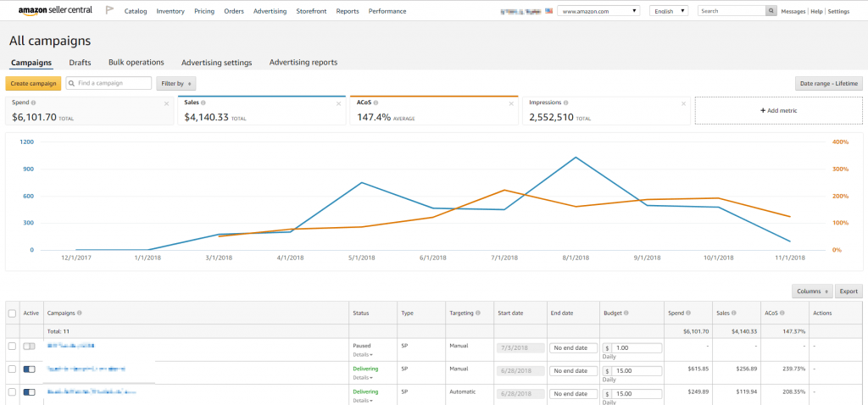
Task: Click the blue Sales line peak at 8/1/2018
Action: (x=576, y=158)
